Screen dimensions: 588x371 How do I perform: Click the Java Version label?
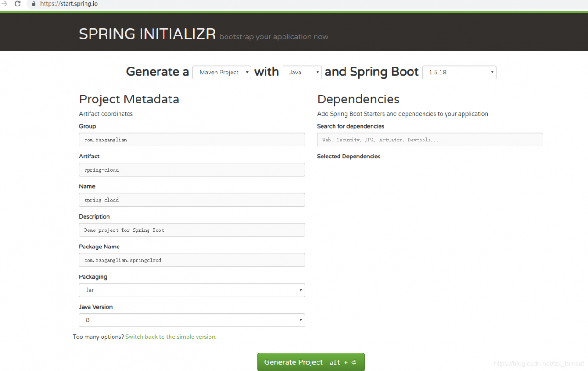[x=96, y=307]
